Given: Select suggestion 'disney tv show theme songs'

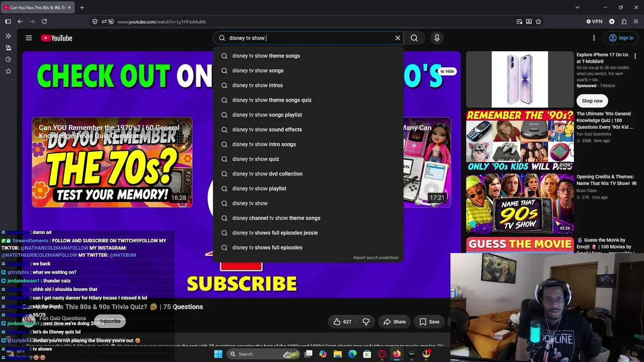Looking at the screenshot, I should 308,56.
